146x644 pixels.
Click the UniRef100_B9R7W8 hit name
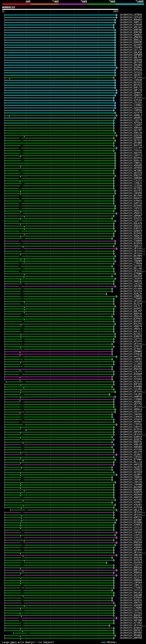coord(131,30)
